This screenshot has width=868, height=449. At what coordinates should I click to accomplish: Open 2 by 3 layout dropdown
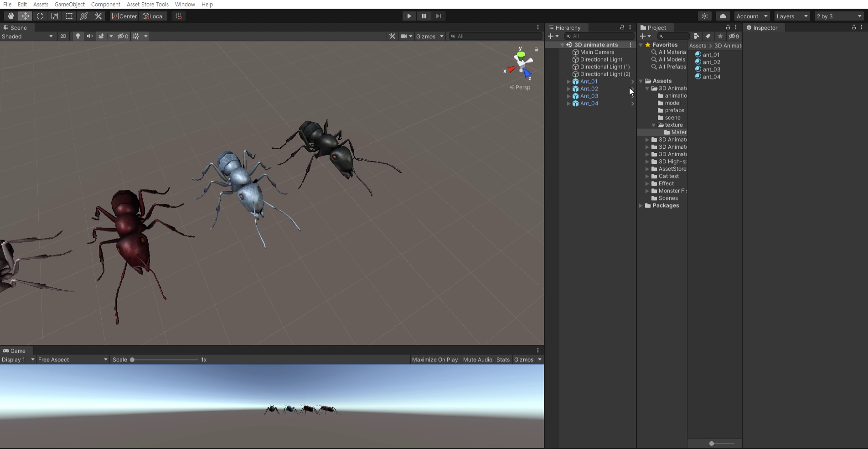click(839, 16)
